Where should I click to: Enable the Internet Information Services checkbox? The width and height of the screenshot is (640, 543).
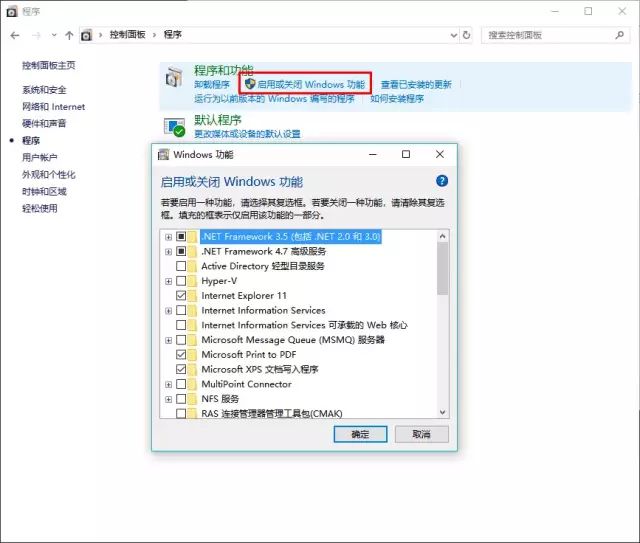(x=181, y=310)
